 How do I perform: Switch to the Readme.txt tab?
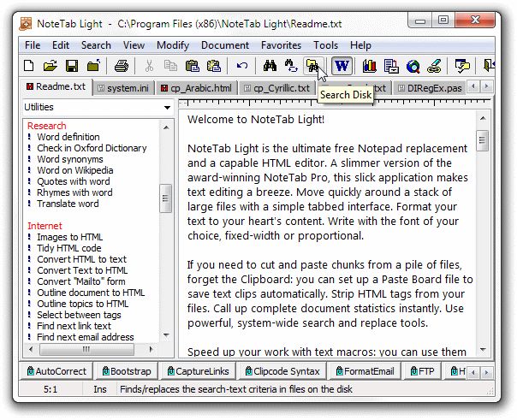pos(56,86)
